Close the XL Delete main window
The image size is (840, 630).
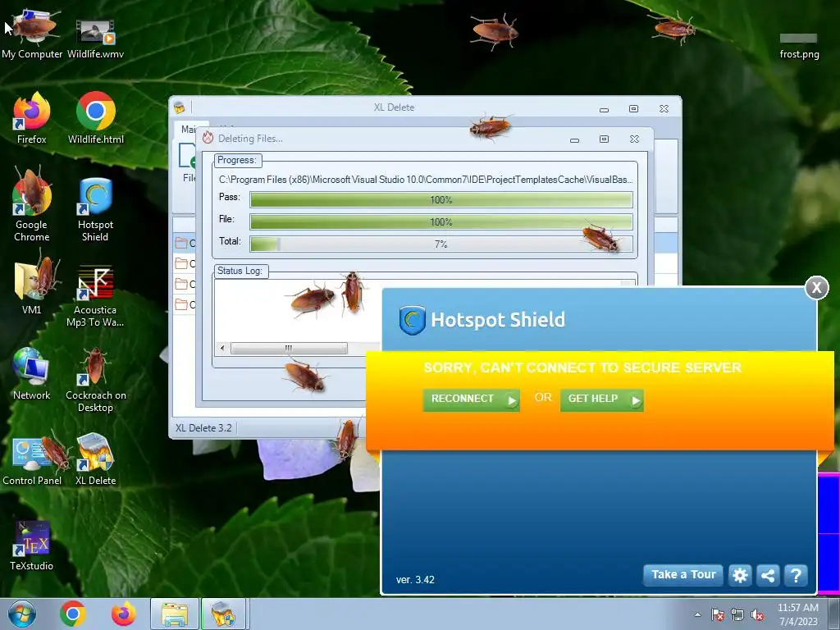point(664,109)
